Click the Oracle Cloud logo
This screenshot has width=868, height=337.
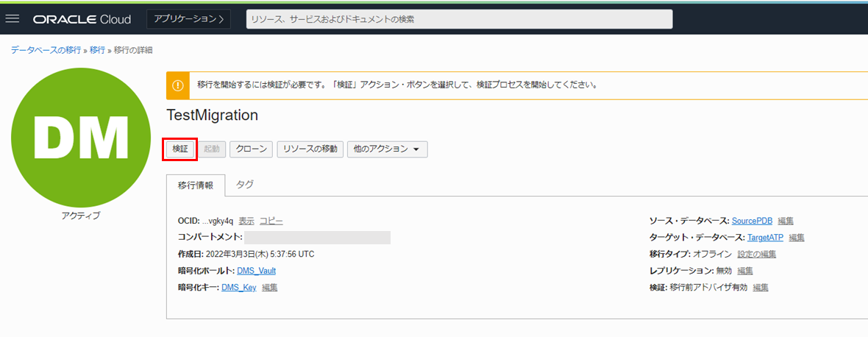point(82,19)
